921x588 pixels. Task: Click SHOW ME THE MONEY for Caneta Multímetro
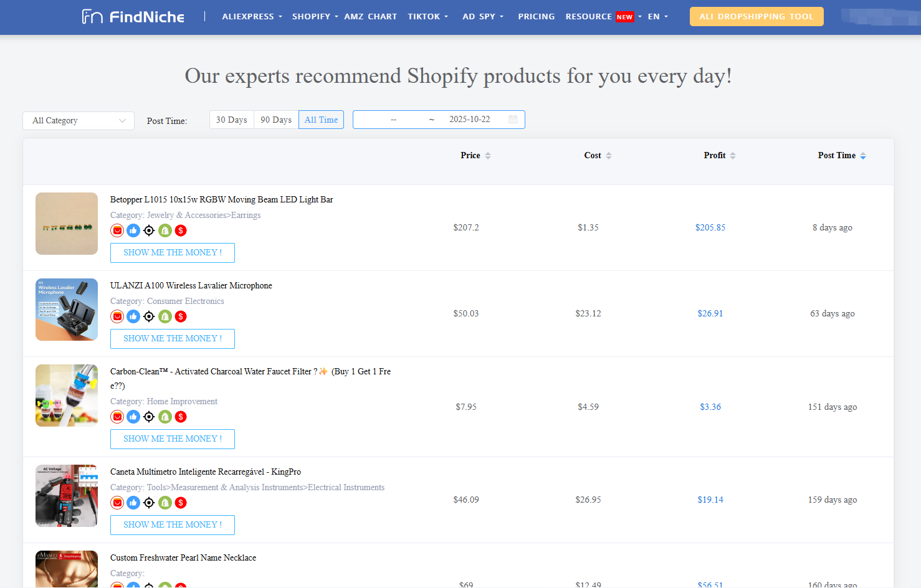coord(173,525)
